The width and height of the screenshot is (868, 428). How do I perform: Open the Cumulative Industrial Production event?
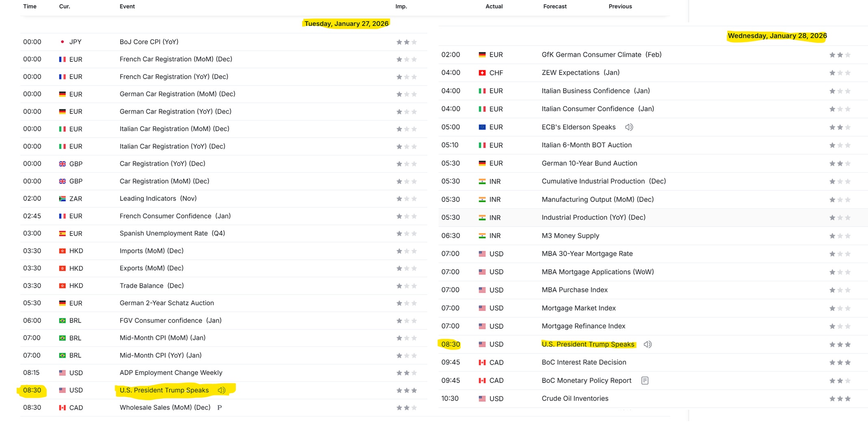(604, 181)
